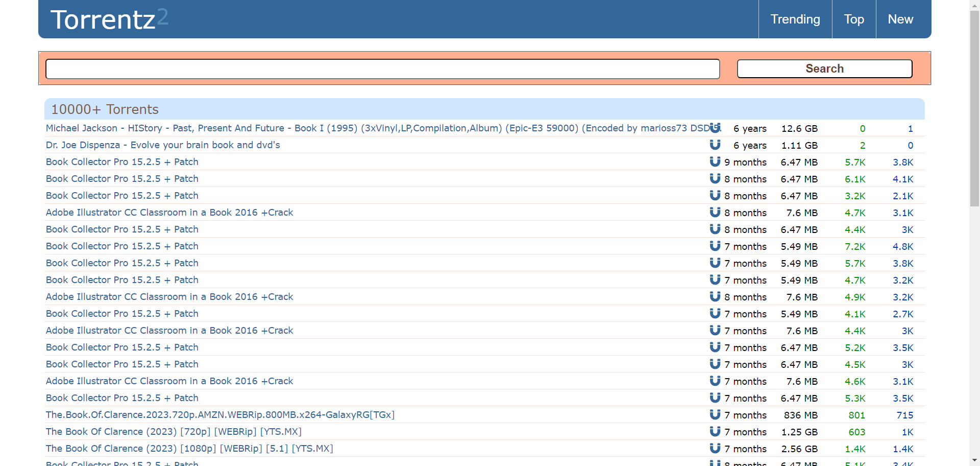Open Adobe Illustrator link in 4.7K seeders row
Screen dimensions: 980x466
point(169,213)
